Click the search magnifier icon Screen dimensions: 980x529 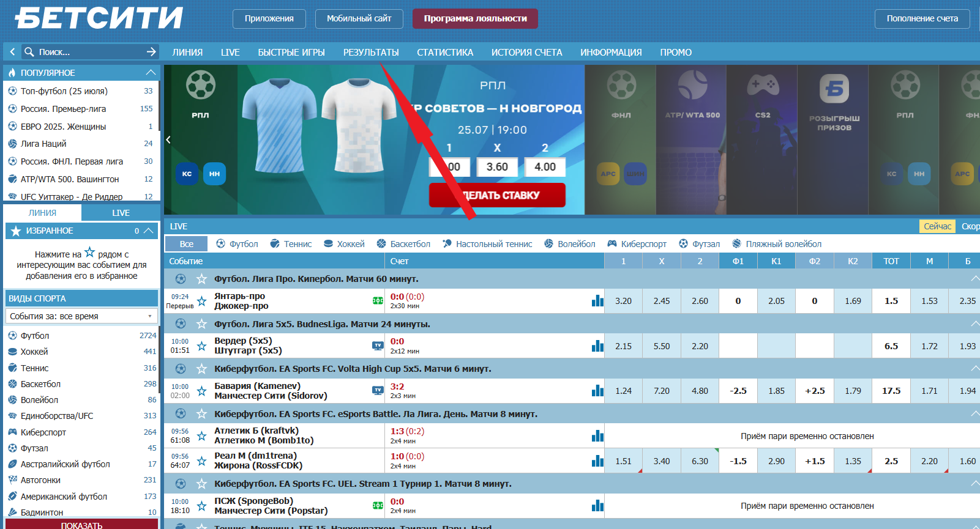click(x=29, y=52)
